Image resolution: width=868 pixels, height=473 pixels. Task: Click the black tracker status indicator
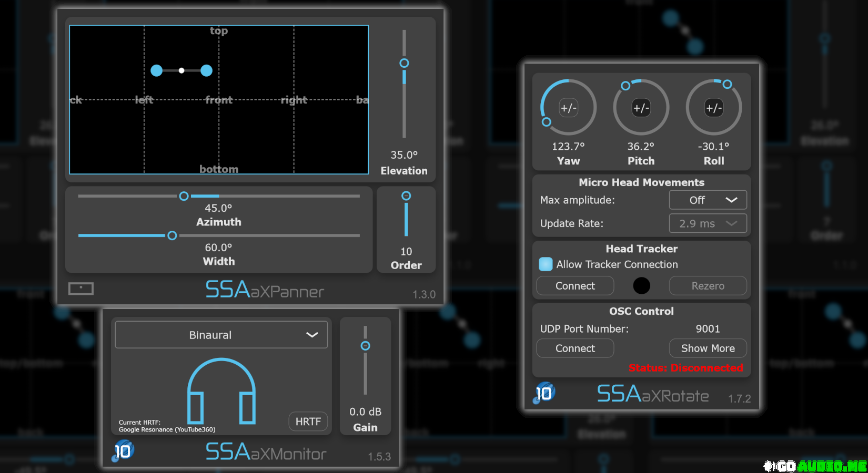click(641, 285)
